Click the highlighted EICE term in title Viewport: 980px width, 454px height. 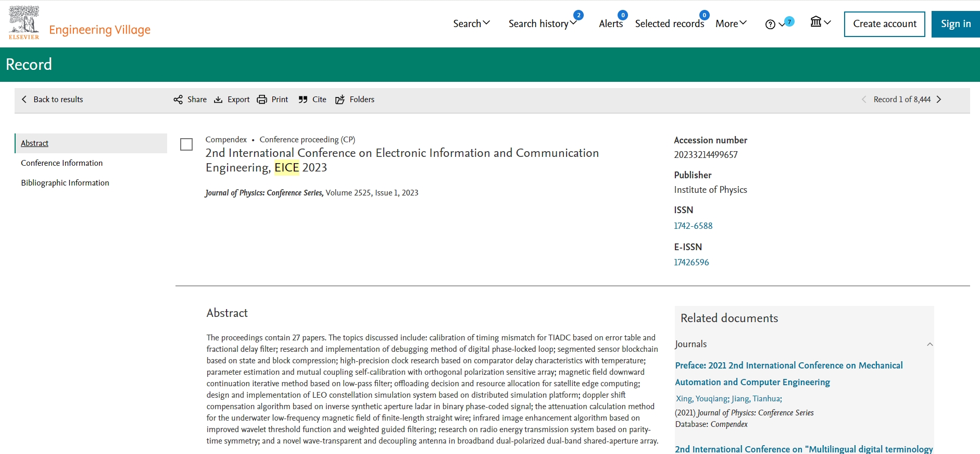287,167
